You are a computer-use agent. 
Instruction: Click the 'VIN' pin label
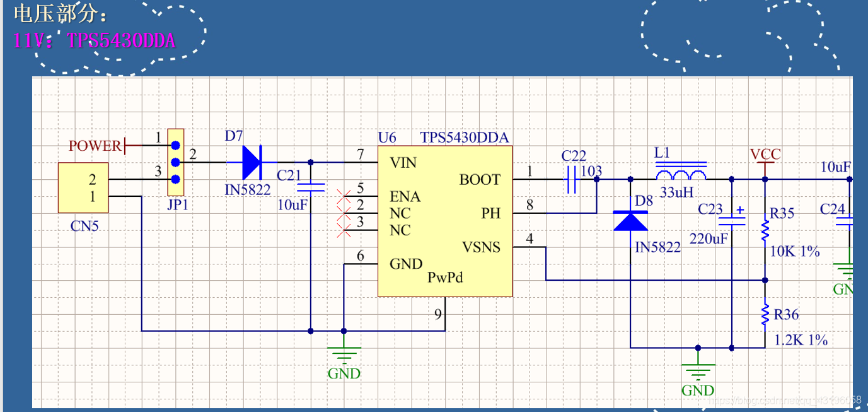403,163
